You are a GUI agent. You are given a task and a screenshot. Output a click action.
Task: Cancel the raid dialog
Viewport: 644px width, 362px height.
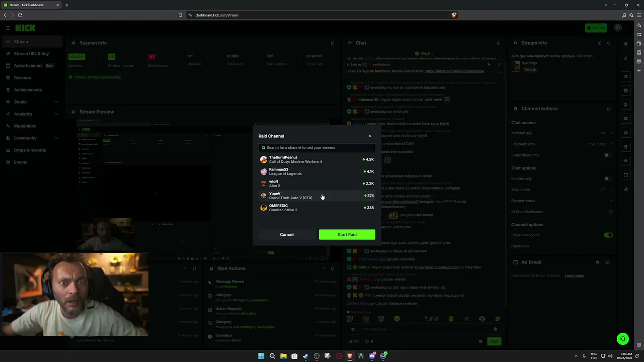(287, 235)
